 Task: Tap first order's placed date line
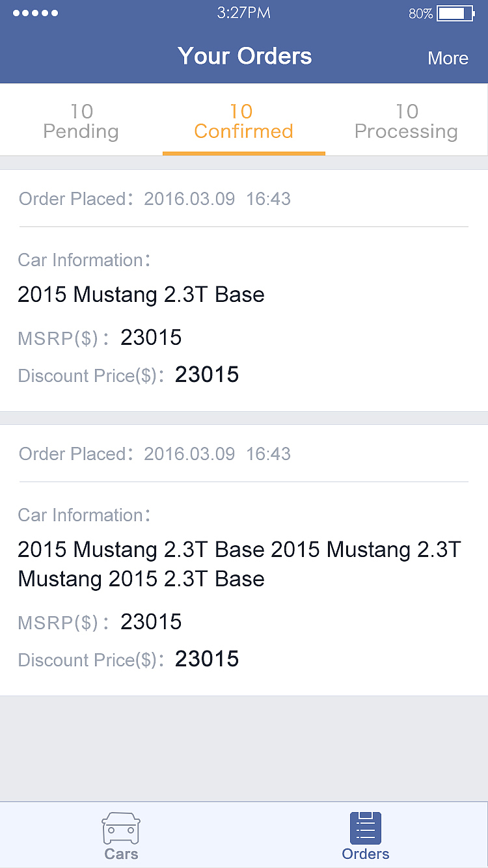click(x=155, y=198)
